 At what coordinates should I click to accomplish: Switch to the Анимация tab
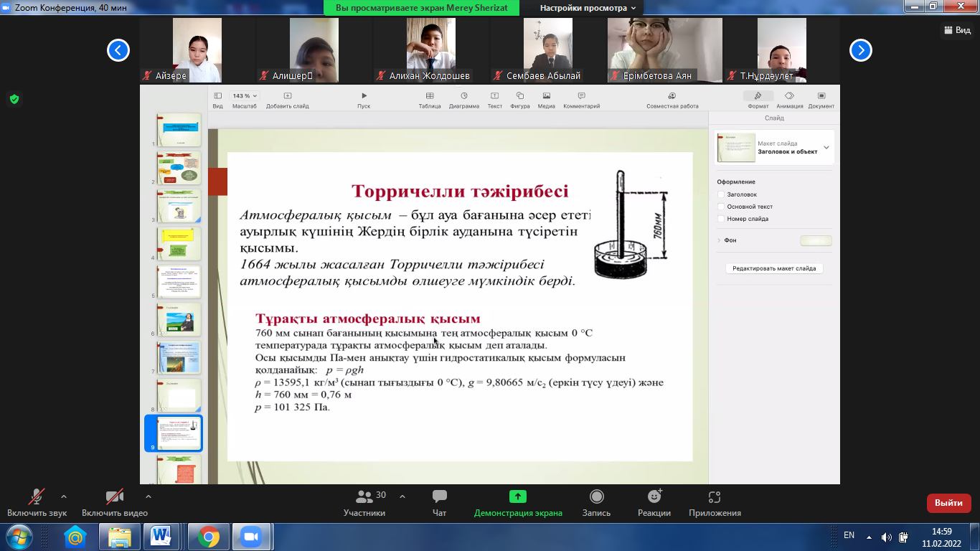click(789, 99)
